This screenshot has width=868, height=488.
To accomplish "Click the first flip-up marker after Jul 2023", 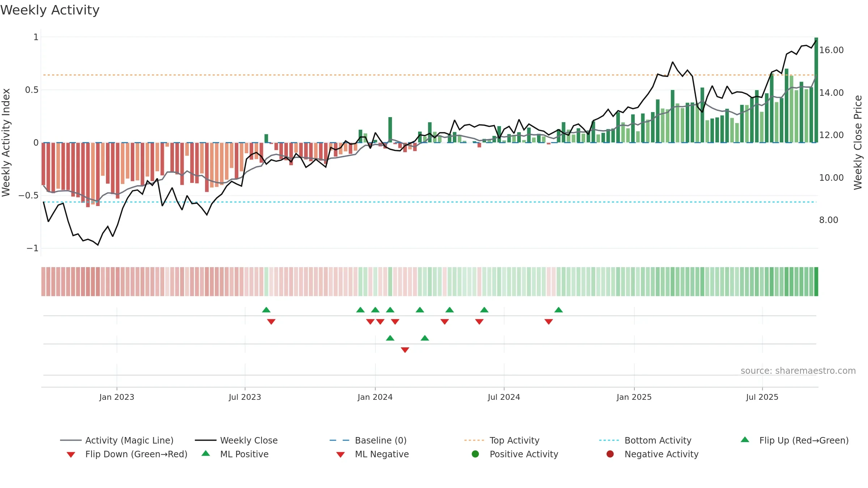I will pyautogui.click(x=266, y=310).
